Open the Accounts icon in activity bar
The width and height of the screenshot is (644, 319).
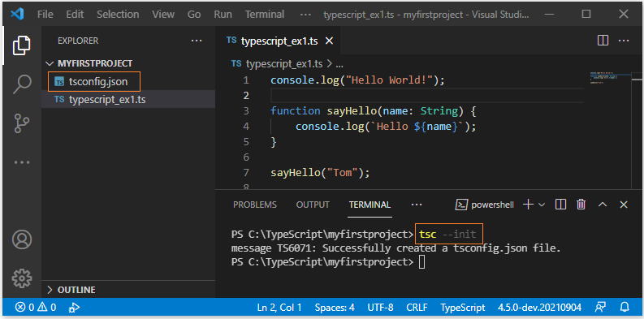[22, 239]
